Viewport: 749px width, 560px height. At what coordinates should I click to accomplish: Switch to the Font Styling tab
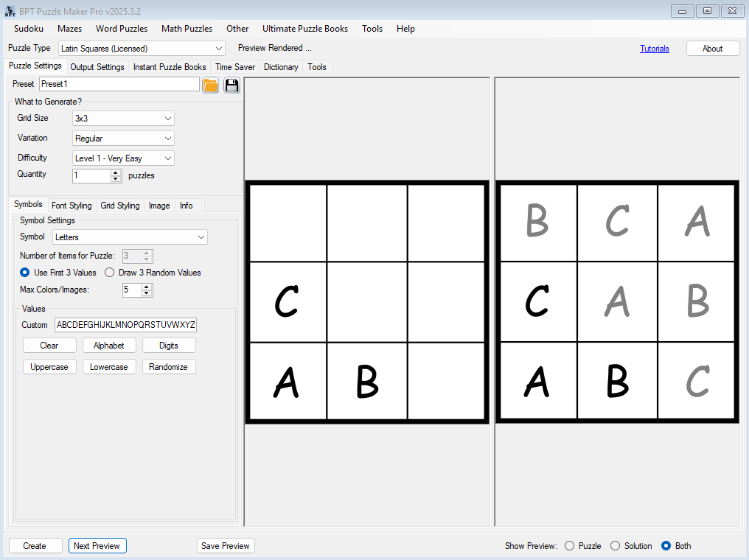coord(72,206)
